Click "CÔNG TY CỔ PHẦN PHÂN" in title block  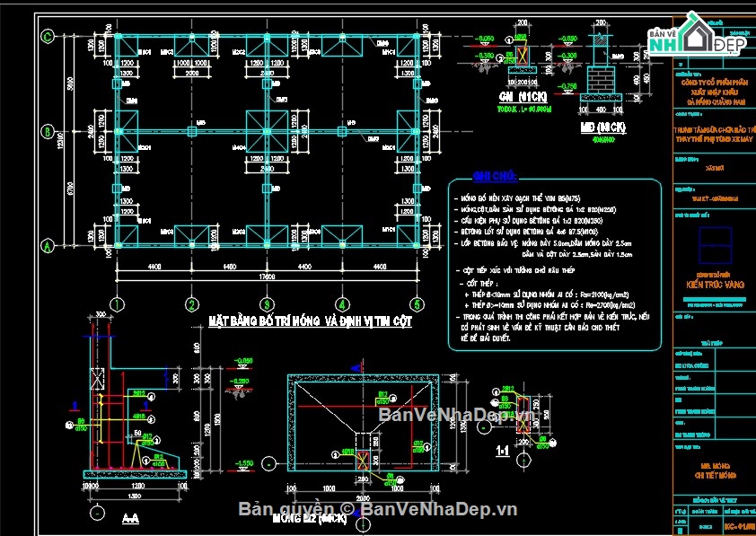click(x=715, y=83)
